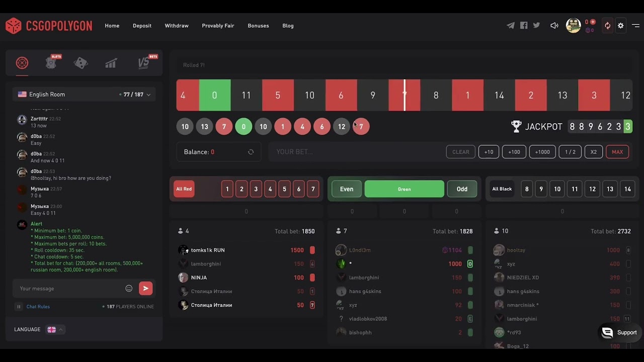
Task: Open the VS bets game icon
Action: (x=144, y=62)
